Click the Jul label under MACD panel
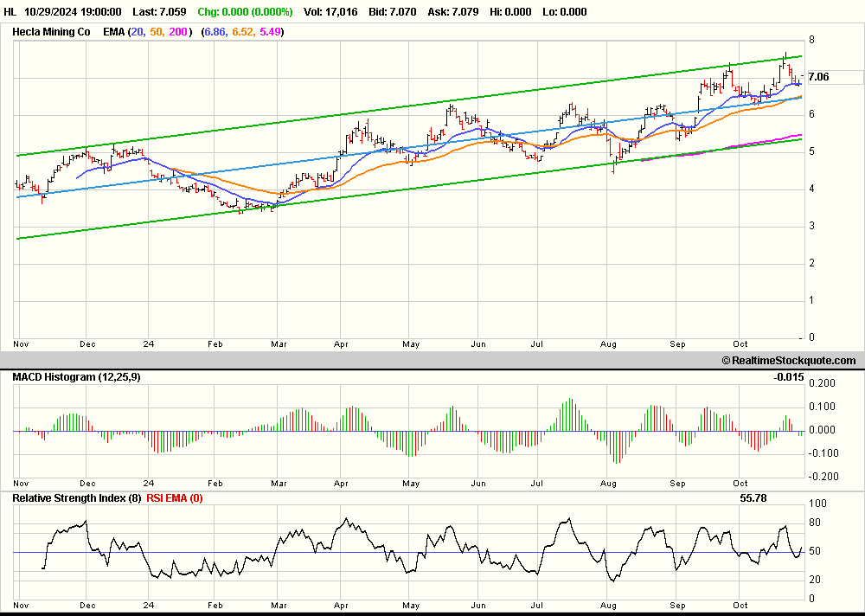Screen dimensions: 865x616 tap(536, 484)
